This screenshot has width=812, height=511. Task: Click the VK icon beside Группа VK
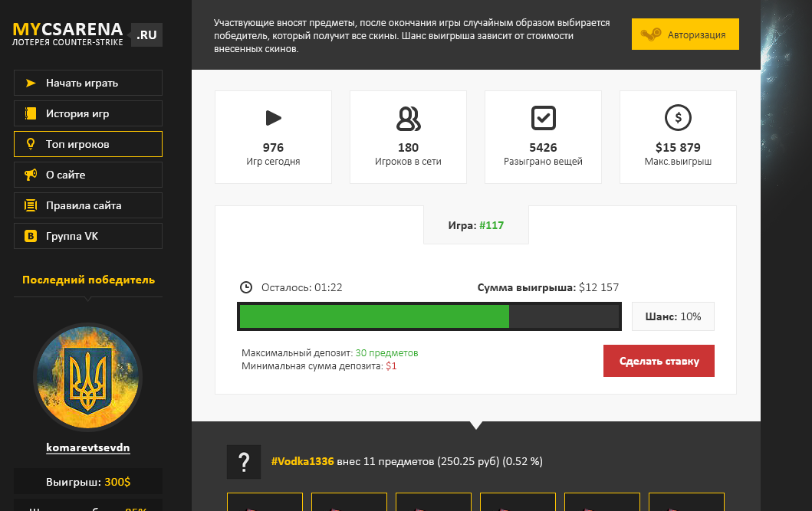pos(31,236)
